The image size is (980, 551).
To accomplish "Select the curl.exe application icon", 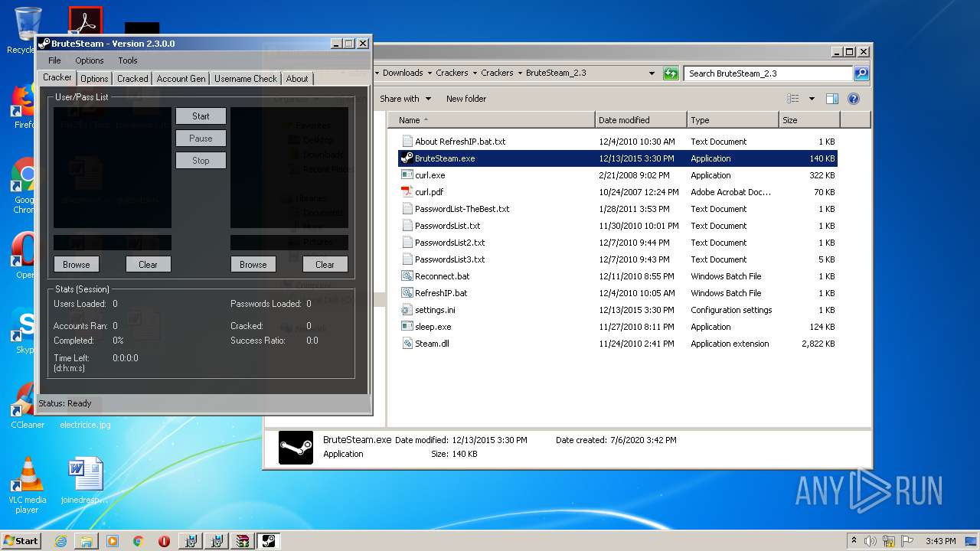I will [407, 175].
